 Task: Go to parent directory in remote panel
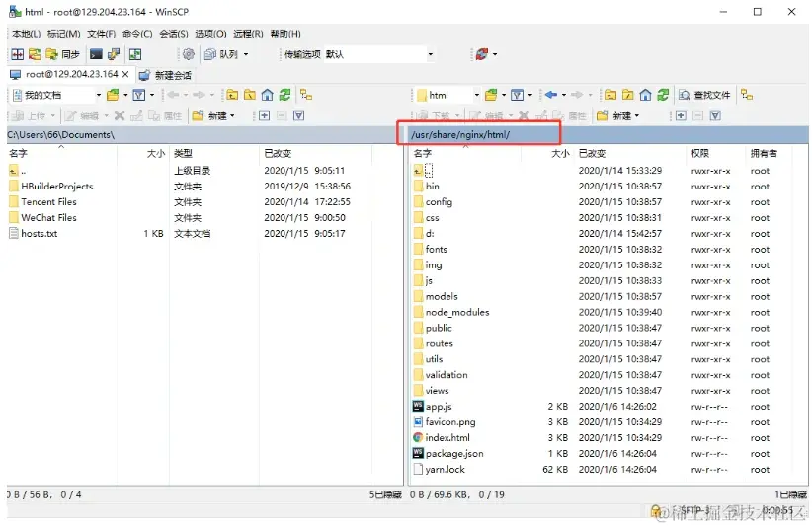click(x=610, y=96)
